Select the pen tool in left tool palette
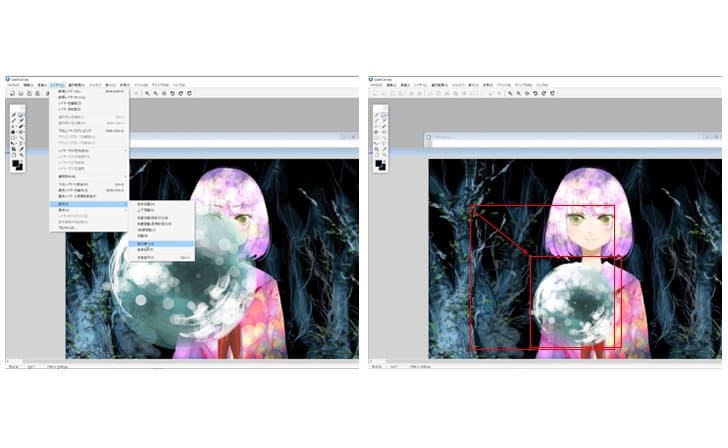Screen dimensions: 728x448 click(13, 115)
